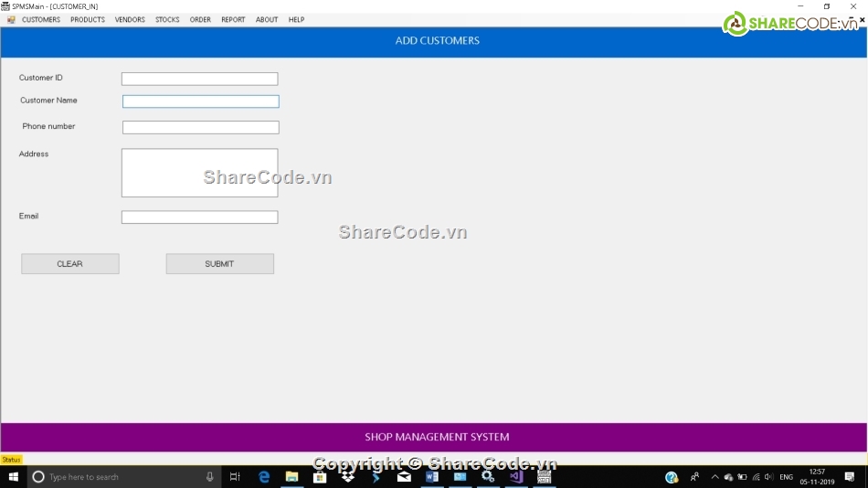Show hidden system tray icons

715,477
